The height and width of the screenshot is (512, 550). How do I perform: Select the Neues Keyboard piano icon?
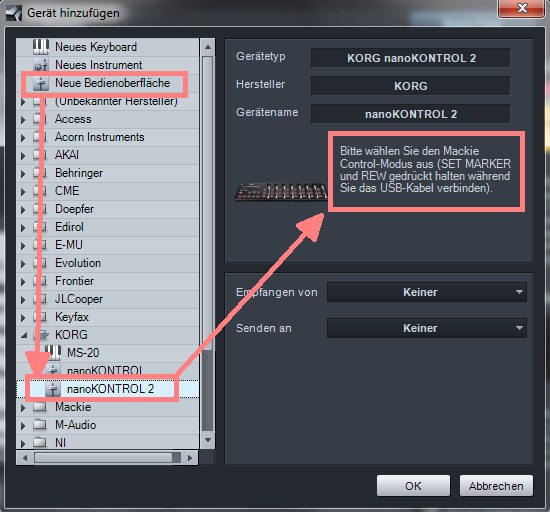41,46
